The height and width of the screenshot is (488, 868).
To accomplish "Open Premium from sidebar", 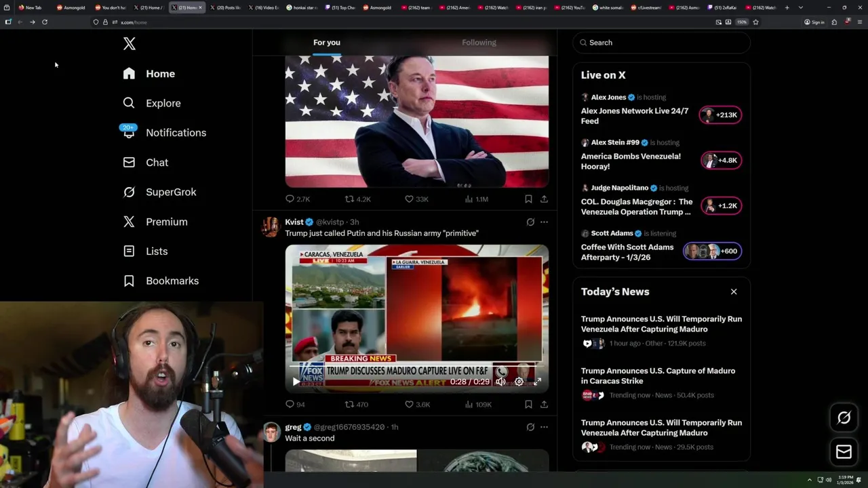I will (155, 222).
